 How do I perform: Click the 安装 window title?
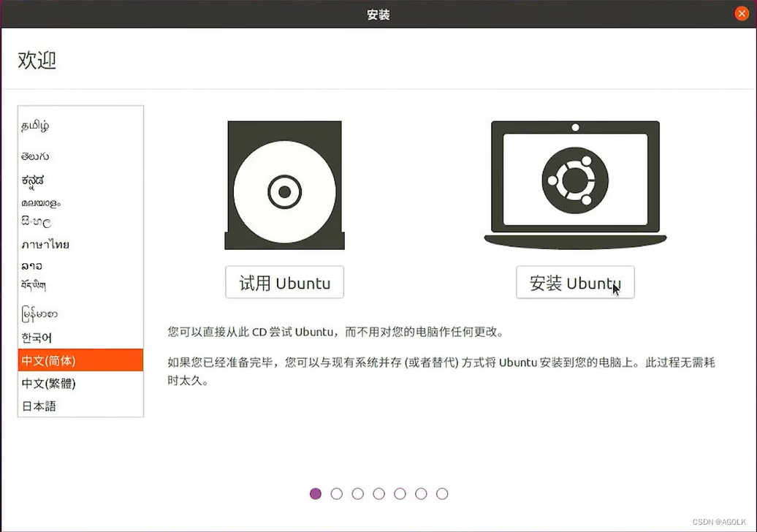[378, 15]
